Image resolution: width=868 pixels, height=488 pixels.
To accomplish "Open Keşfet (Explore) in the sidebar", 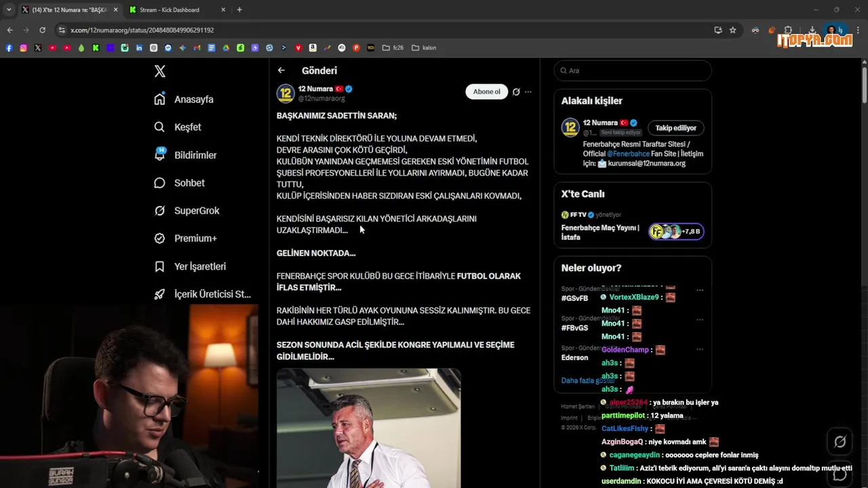I will tap(178, 127).
